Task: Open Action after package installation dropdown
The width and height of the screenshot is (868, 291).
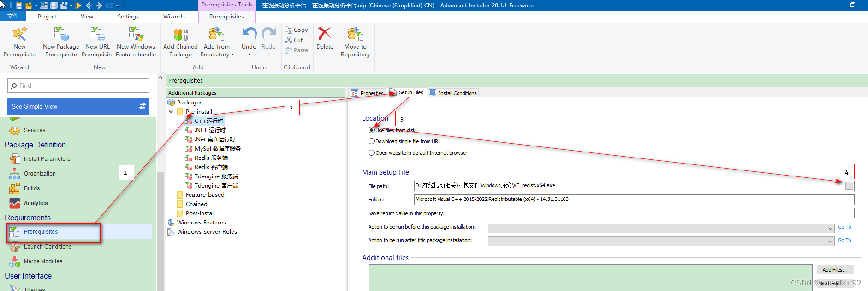Action: [x=661, y=241]
